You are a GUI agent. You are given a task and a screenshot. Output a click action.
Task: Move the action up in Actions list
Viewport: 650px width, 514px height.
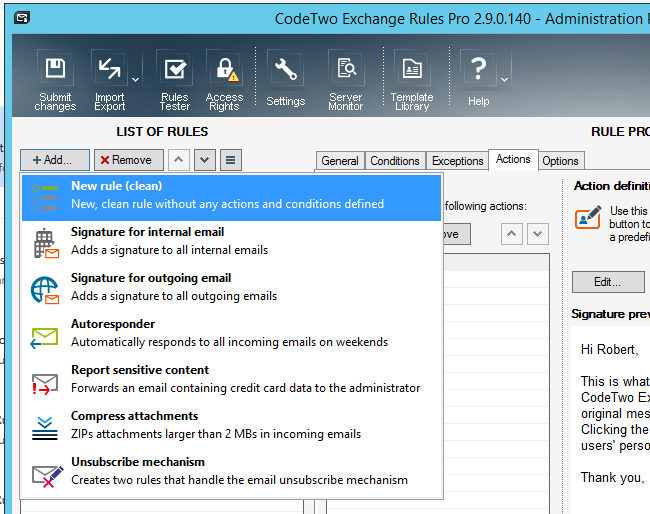(512, 234)
